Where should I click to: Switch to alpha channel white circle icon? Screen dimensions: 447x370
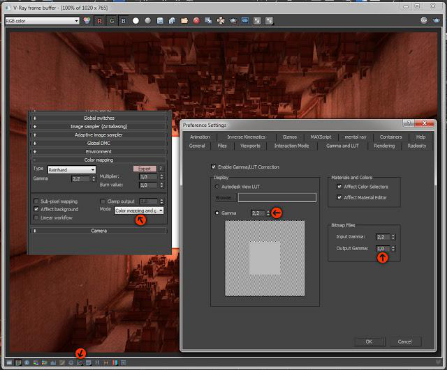pyautogui.click(x=136, y=21)
